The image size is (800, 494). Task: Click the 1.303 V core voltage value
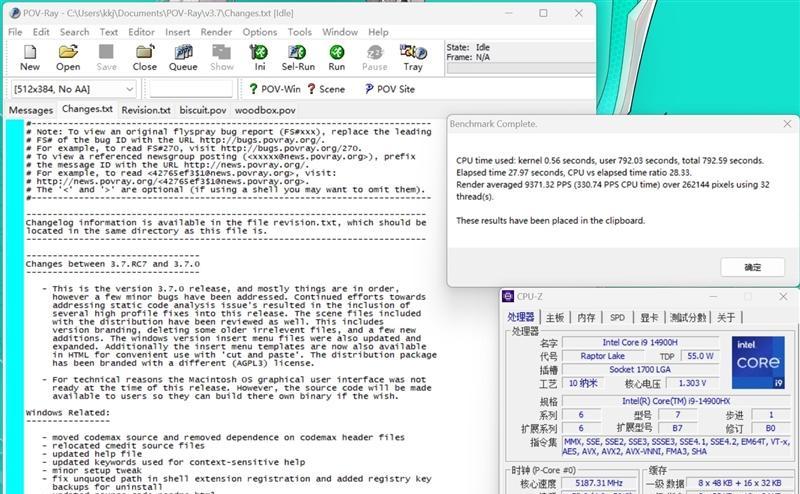coord(692,383)
